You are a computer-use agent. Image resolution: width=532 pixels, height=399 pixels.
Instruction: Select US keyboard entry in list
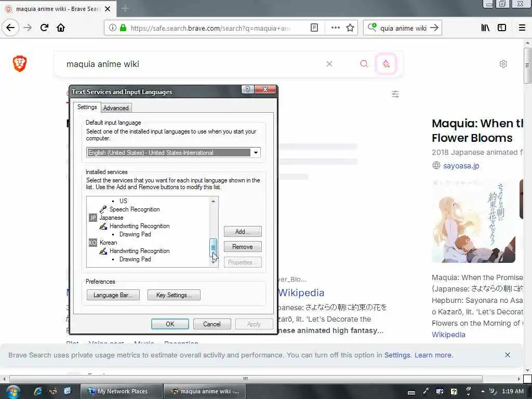pyautogui.click(x=123, y=201)
